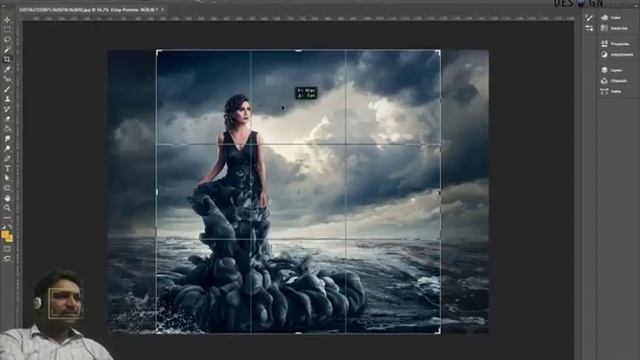Click the top-left crop corner handle
The image size is (640, 360).
158,51
